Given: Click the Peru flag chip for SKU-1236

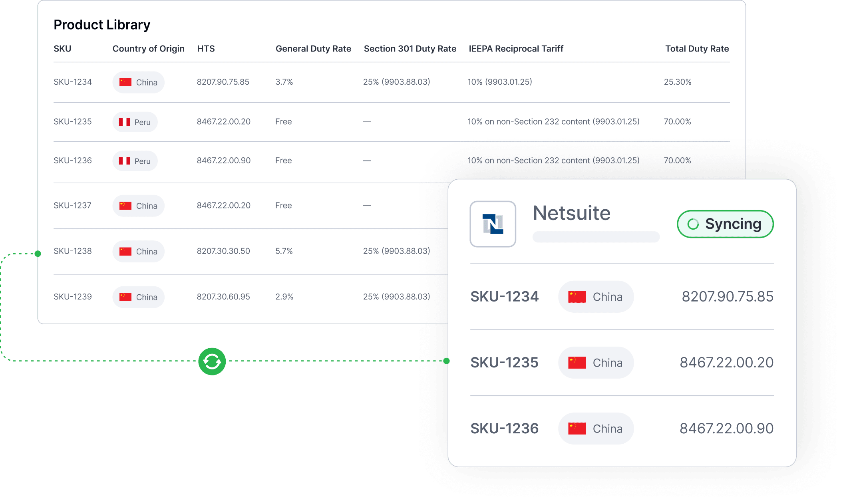Looking at the screenshot, I should pos(135,161).
